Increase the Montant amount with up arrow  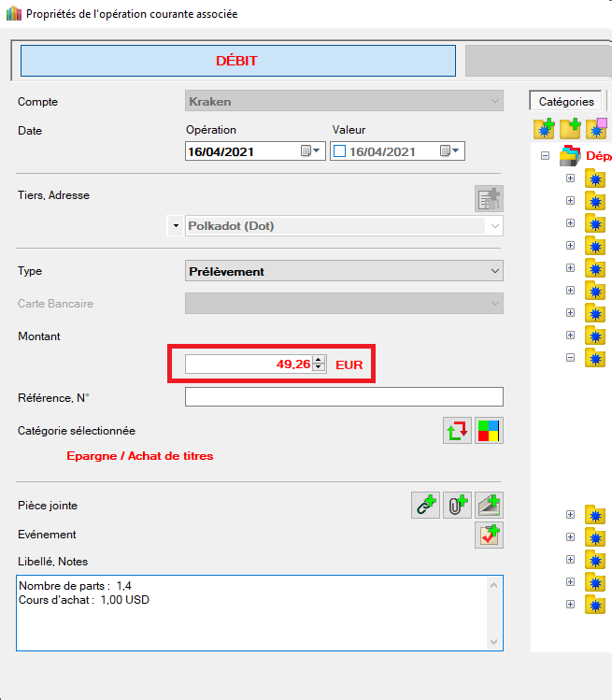(320, 360)
